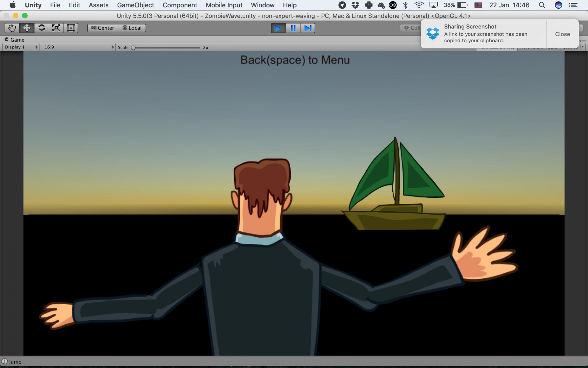
Task: Open the Component menu
Action: tap(180, 5)
